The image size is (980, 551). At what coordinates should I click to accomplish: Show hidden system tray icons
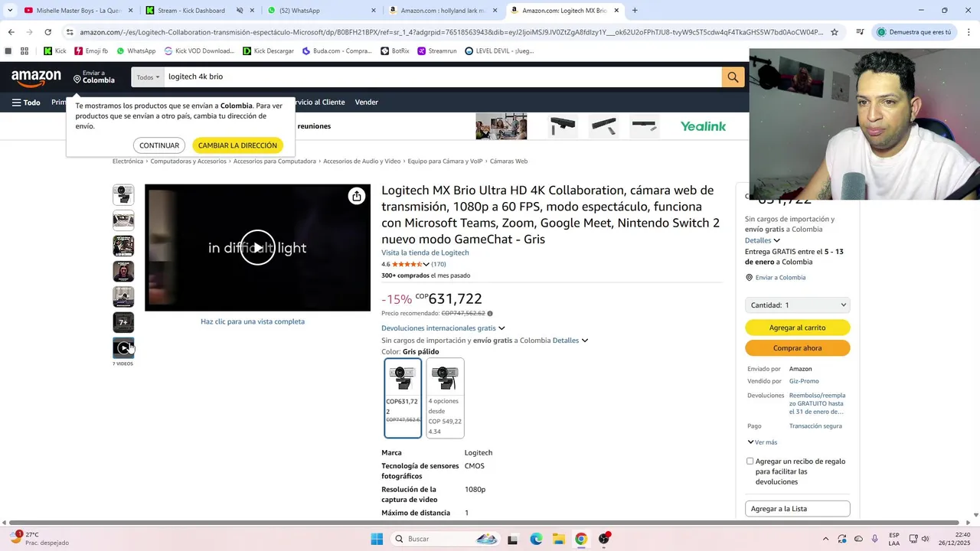[x=825, y=539]
